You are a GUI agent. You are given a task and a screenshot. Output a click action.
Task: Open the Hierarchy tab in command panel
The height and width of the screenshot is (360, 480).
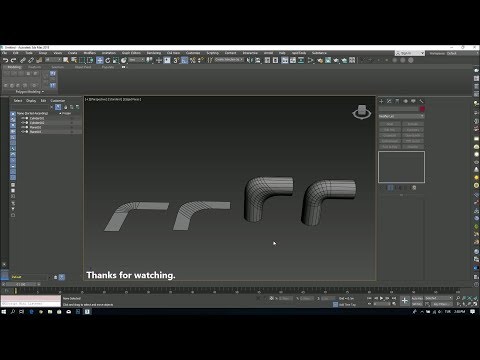click(x=397, y=101)
